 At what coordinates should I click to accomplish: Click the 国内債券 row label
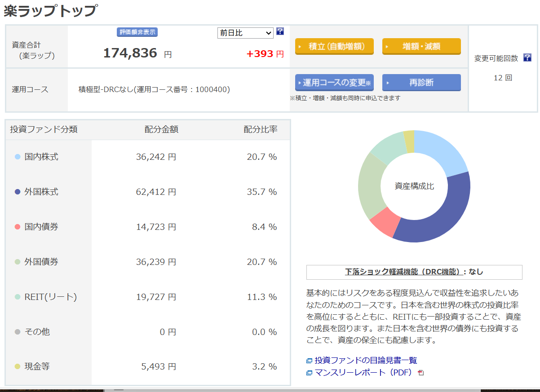pos(41,227)
